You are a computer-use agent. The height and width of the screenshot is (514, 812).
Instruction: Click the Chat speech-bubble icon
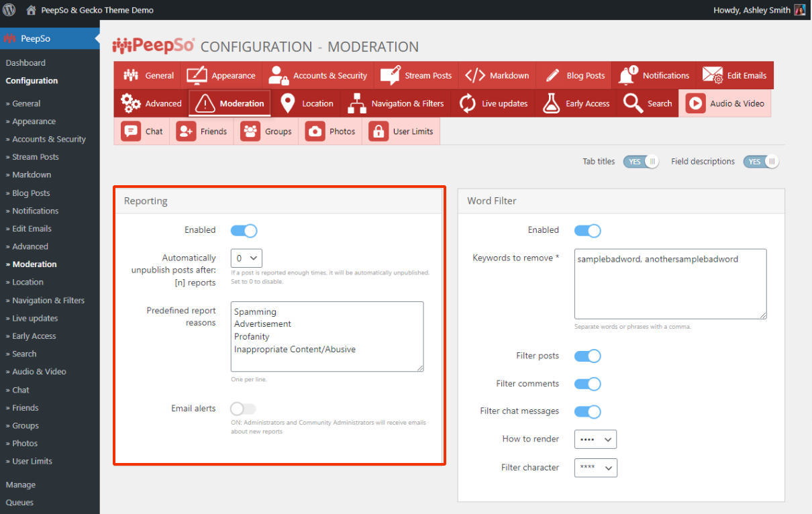[131, 131]
